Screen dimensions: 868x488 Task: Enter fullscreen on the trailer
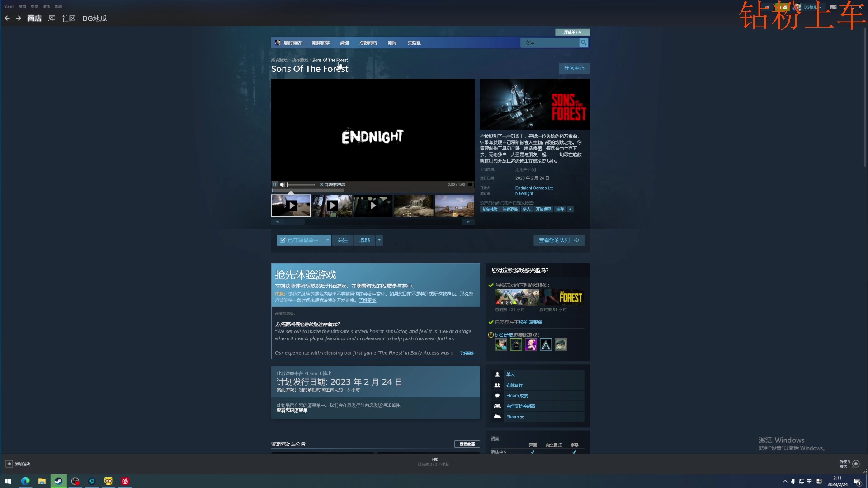coord(470,185)
